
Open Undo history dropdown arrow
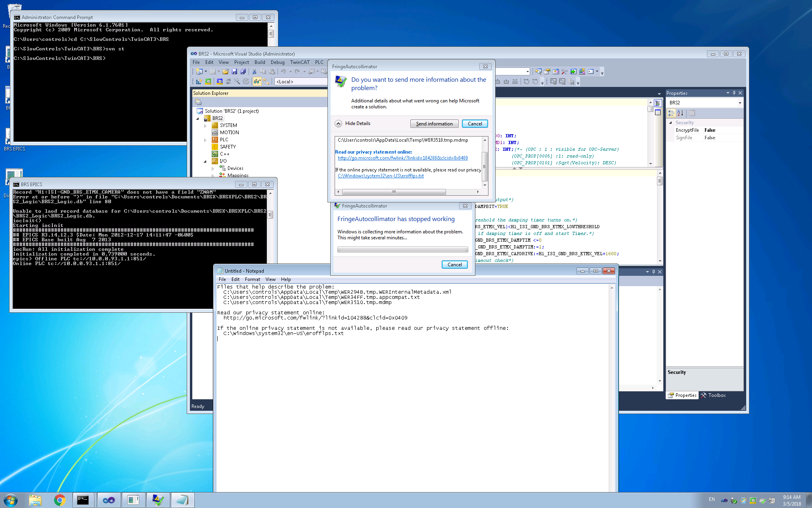tap(290, 71)
